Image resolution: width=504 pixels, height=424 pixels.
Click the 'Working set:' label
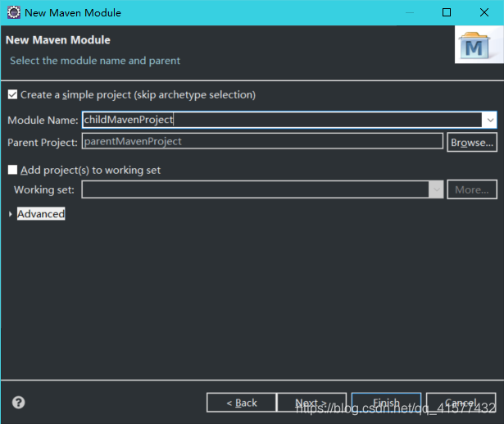44,189
